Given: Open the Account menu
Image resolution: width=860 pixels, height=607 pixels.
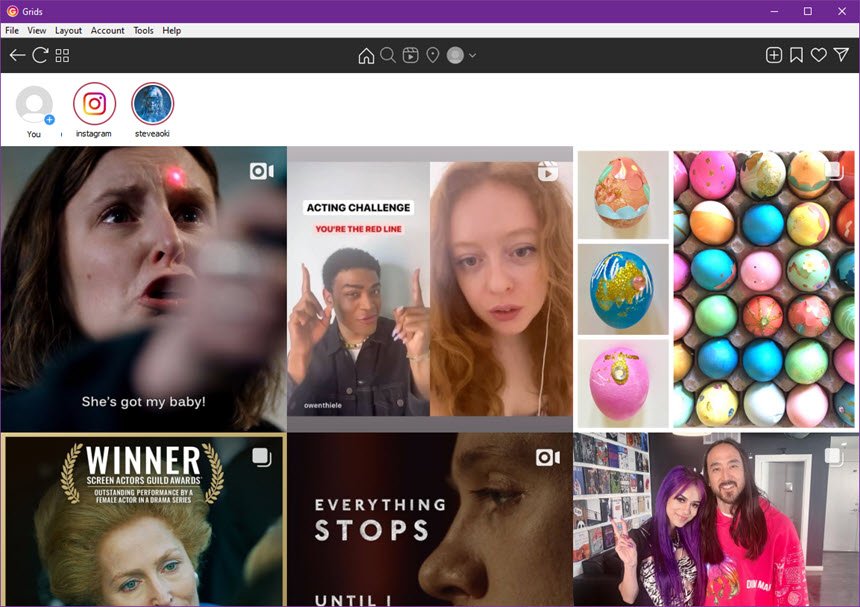Looking at the screenshot, I should point(108,31).
